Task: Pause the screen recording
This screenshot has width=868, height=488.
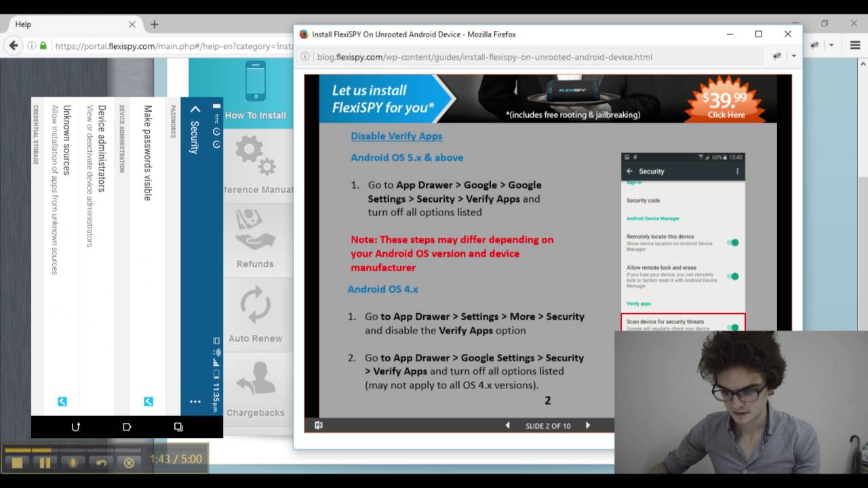Action: click(x=45, y=463)
